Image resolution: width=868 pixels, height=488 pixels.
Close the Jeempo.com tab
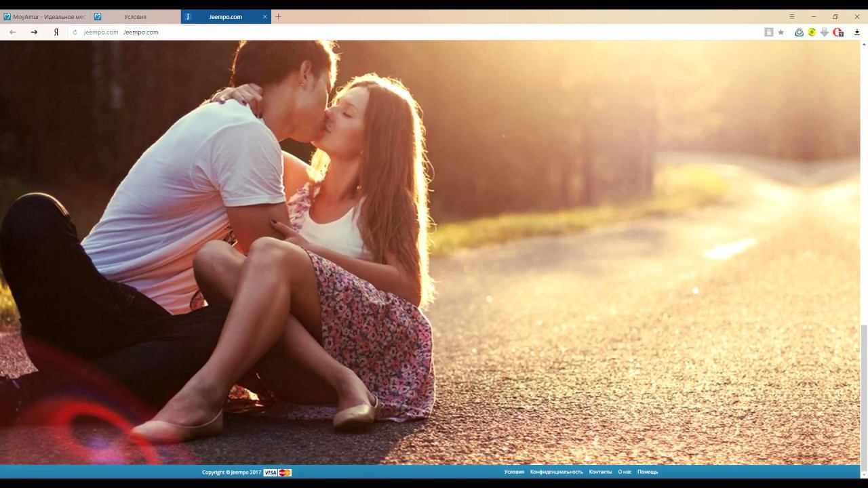(x=265, y=17)
